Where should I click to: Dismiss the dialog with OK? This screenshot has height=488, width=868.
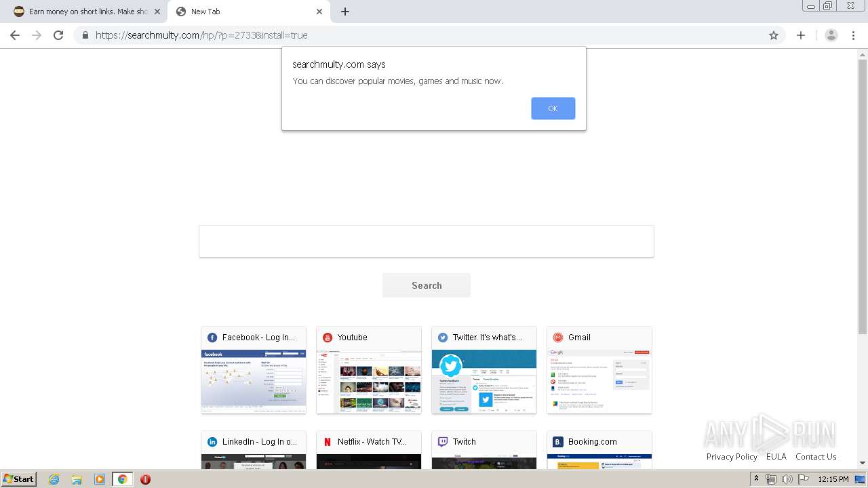point(553,108)
